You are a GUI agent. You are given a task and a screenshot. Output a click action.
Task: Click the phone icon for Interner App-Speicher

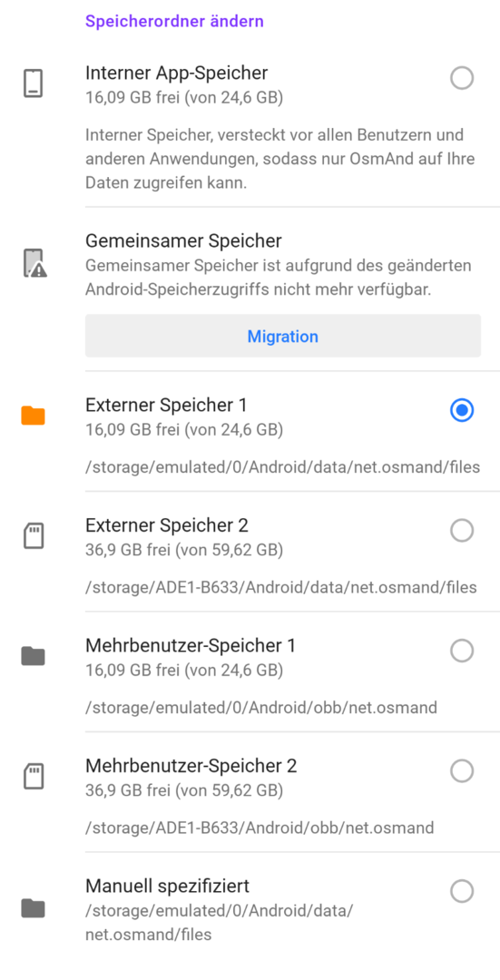34,83
